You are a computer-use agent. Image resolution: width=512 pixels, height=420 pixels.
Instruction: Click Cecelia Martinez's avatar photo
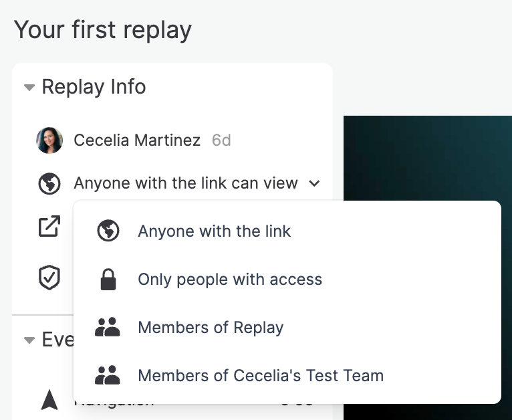[49, 140]
